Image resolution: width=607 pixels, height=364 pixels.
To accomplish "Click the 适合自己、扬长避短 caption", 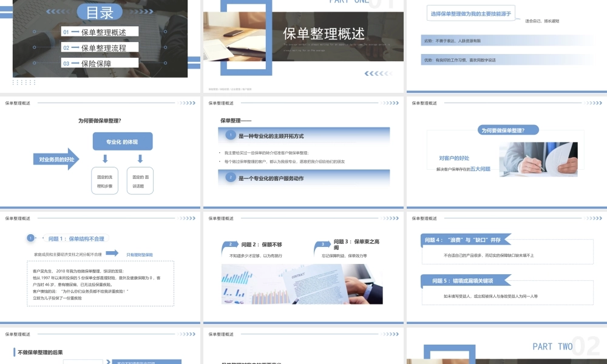I will click(542, 21).
